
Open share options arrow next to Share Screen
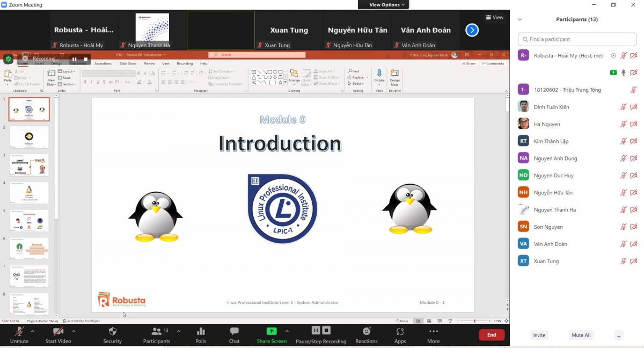tap(287, 331)
